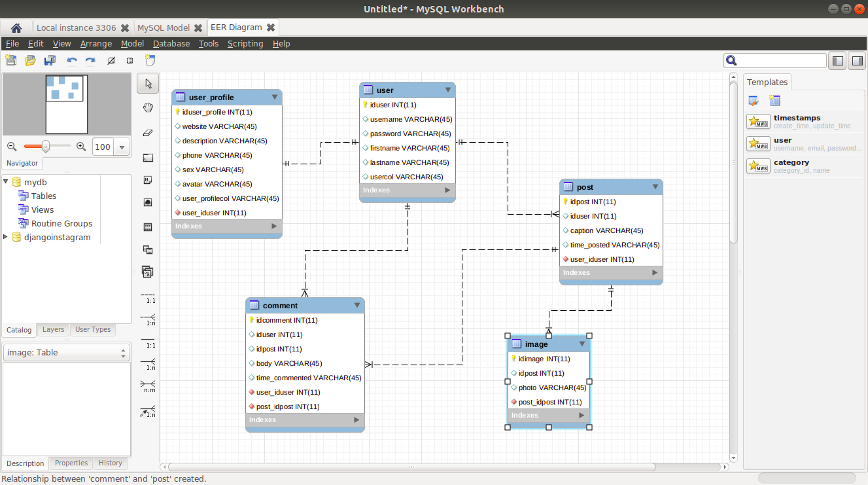Screen dimensions: 868x485
Task: Toggle the right sidebar panel visibility button
Action: 856,61
